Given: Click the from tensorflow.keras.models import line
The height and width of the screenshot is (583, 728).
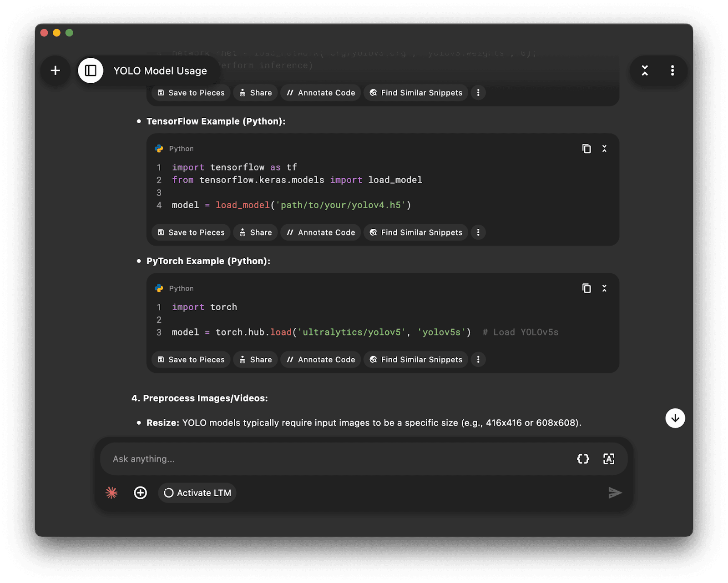Looking at the screenshot, I should coord(297,180).
